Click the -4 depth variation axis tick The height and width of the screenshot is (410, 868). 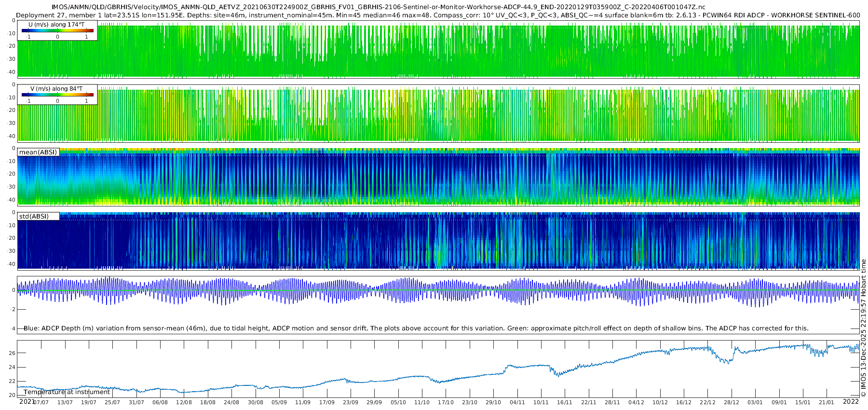click(x=12, y=328)
